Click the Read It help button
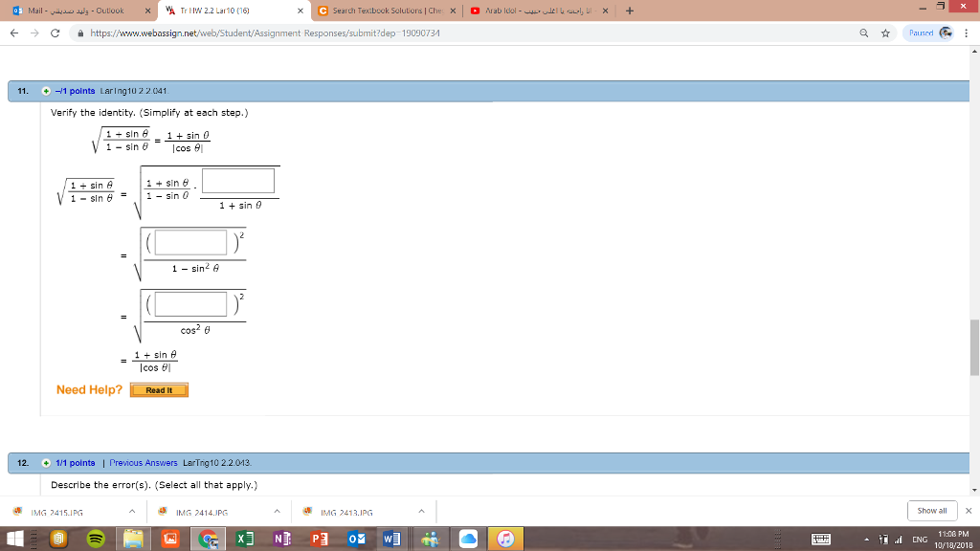The width and height of the screenshot is (980, 551). pyautogui.click(x=158, y=389)
